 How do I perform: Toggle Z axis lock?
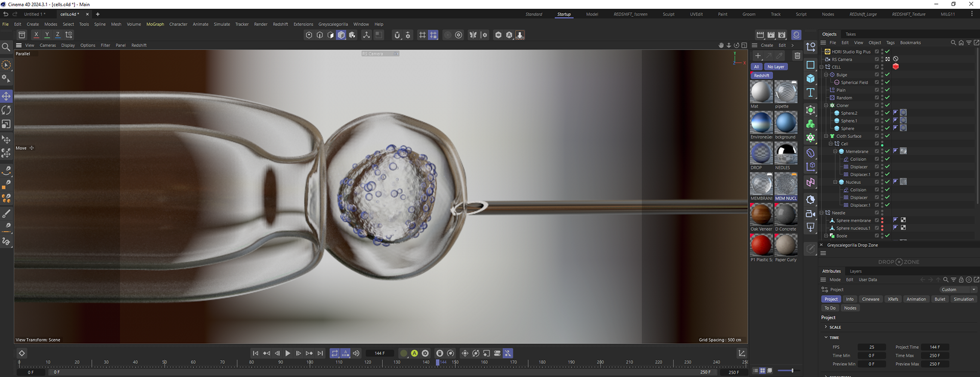click(x=58, y=35)
